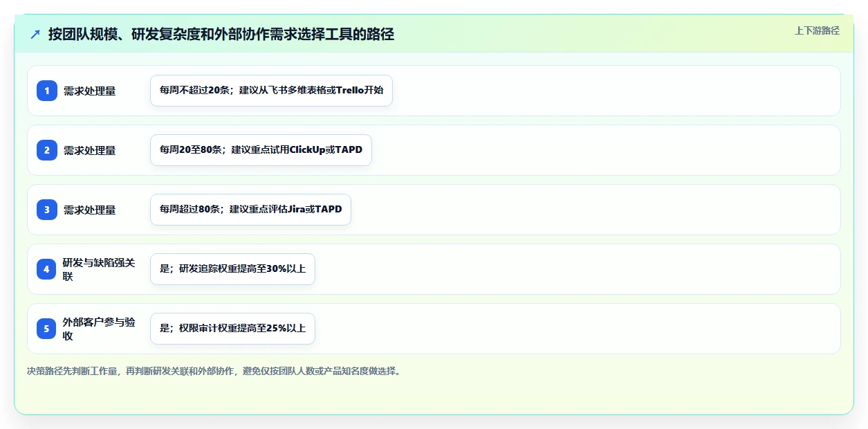Click the arrow icon beside the heading
The width and height of the screenshot is (868, 429).
(35, 34)
